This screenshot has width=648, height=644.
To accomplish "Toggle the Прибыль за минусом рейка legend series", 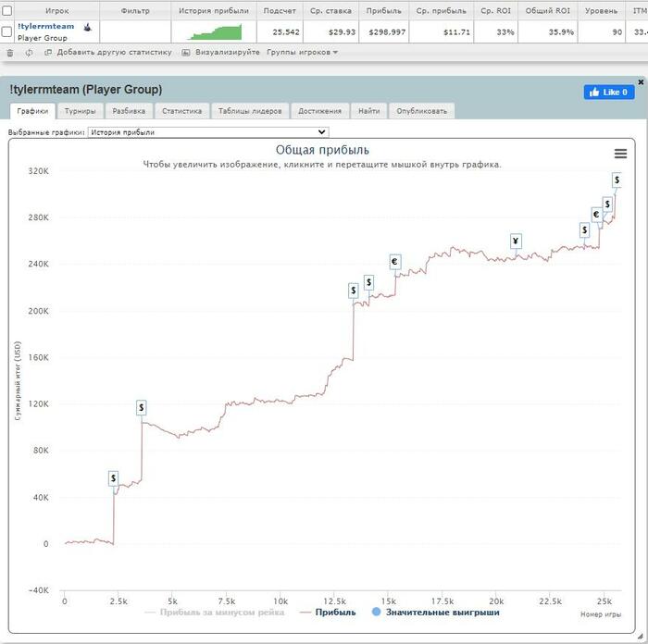I will 215,613.
